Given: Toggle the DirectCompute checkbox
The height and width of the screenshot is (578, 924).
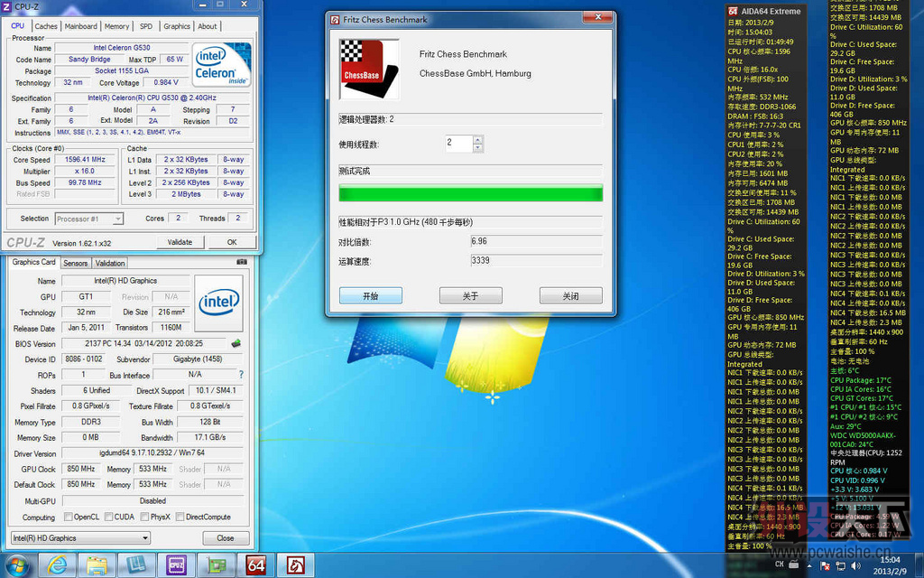Looking at the screenshot, I should (x=180, y=517).
